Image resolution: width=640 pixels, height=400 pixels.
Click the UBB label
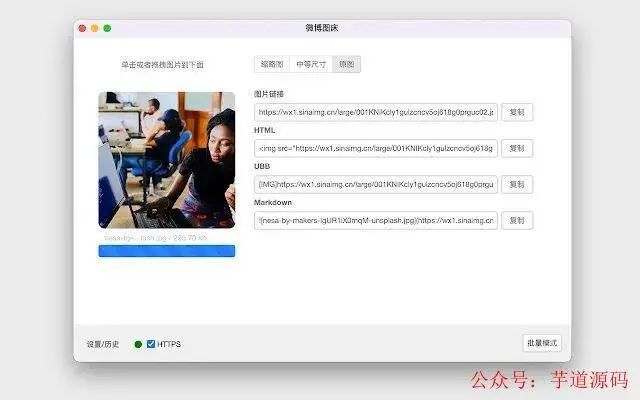click(262, 166)
